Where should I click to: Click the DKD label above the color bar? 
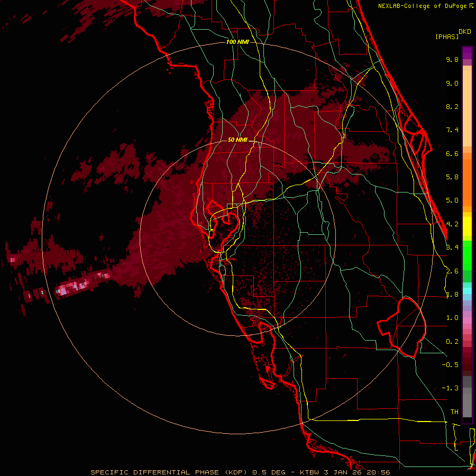coord(465,32)
